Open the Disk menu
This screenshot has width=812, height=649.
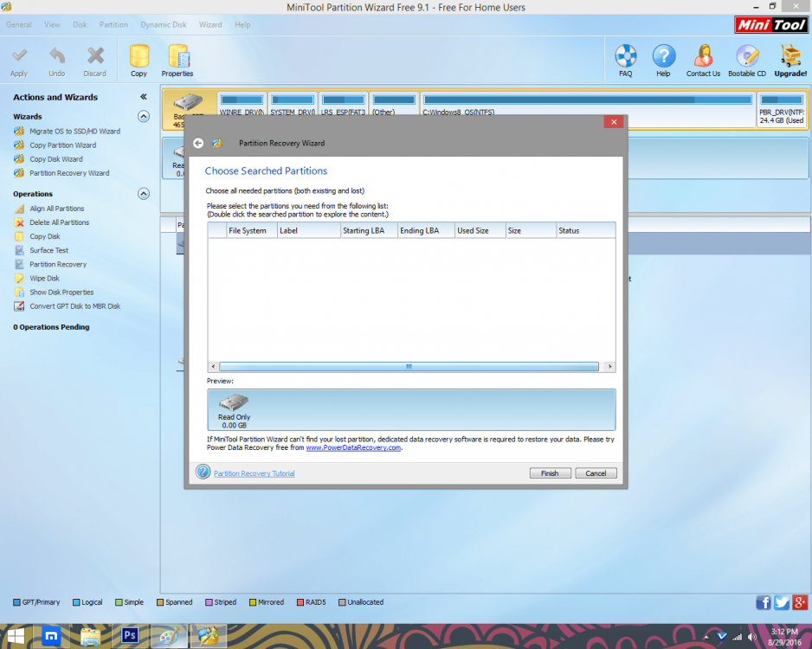80,25
